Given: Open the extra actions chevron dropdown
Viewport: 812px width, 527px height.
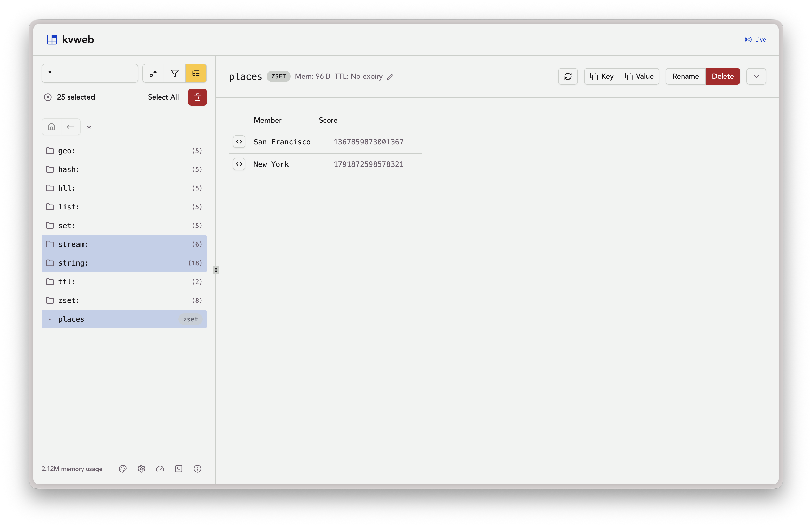Looking at the screenshot, I should click(756, 76).
